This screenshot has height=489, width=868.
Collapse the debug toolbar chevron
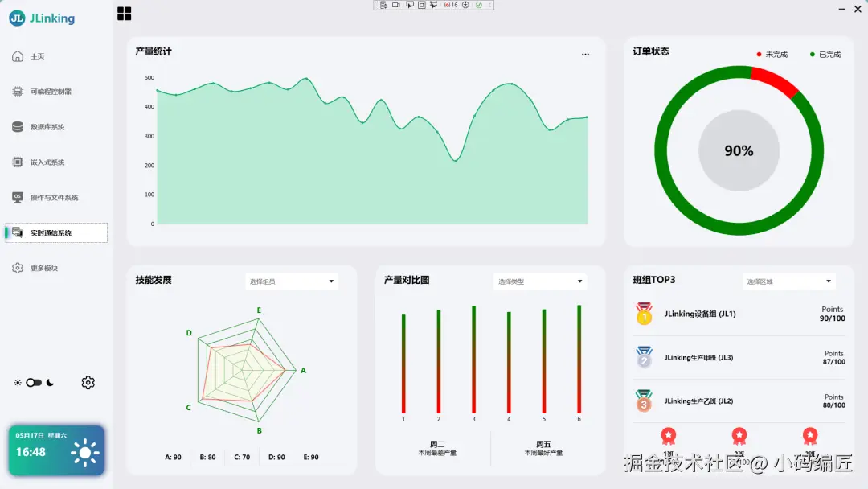click(x=489, y=5)
